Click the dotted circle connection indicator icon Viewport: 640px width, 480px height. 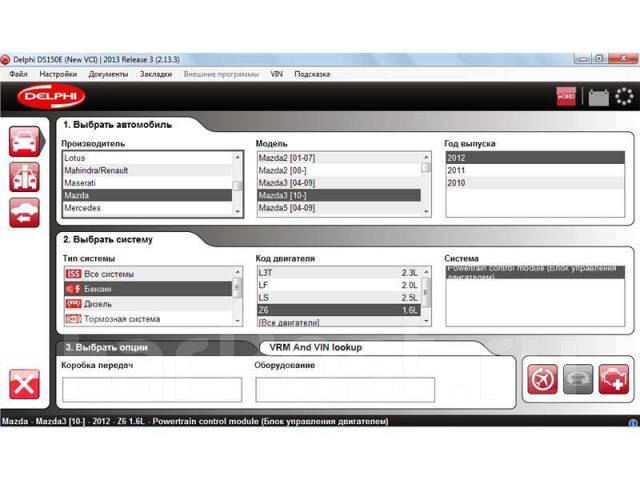point(624,97)
